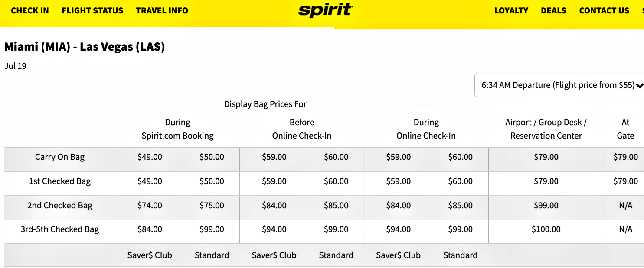644x268 pixels.
Task: Click the Carry On Bag row label
Action: click(x=60, y=157)
